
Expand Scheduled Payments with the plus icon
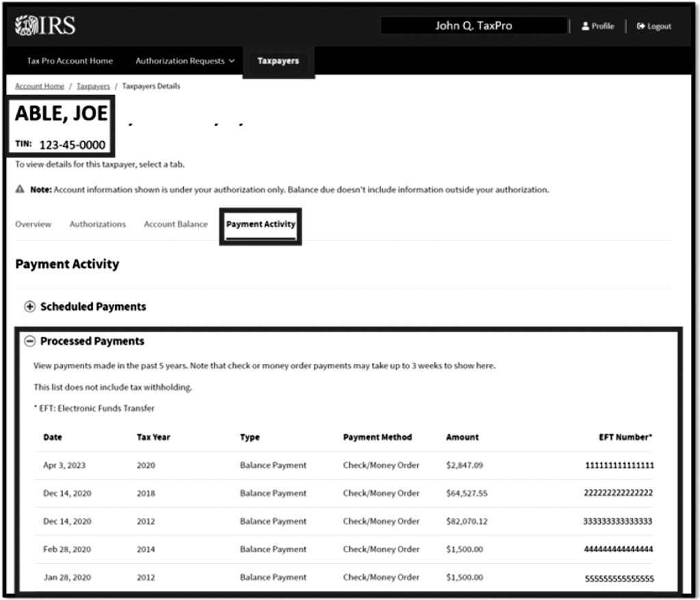coord(30,306)
